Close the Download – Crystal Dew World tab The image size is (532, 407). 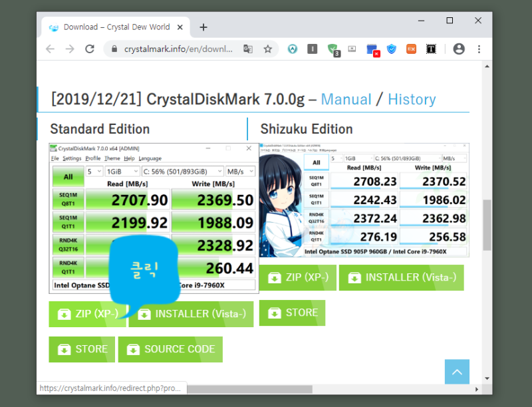[x=180, y=27]
